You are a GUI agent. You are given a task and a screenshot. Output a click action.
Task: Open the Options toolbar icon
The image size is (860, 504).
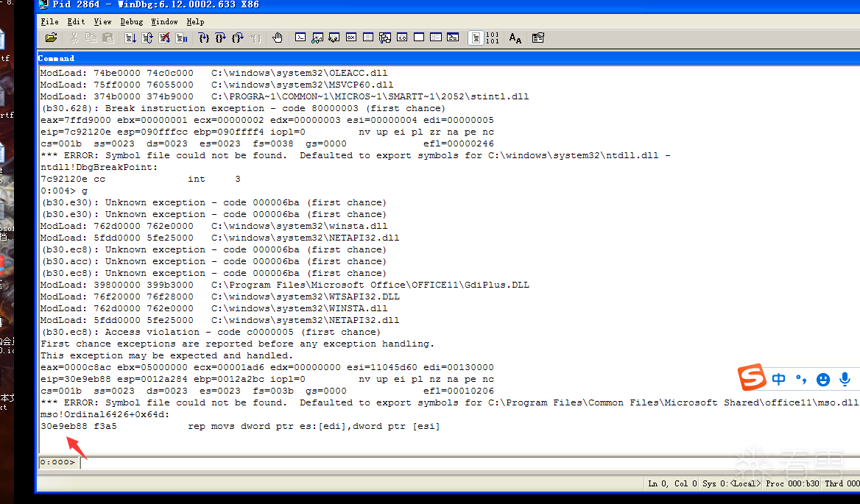[537, 38]
